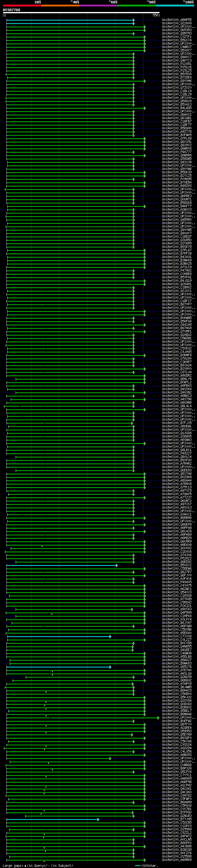Click the cyan alignment bar for A8HP55

pyautogui.click(x=70, y=20)
